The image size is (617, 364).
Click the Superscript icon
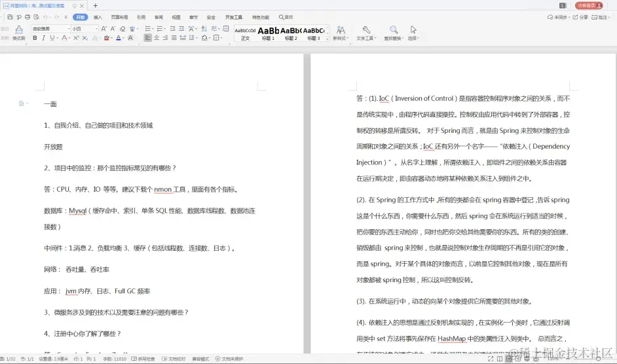tap(76, 38)
